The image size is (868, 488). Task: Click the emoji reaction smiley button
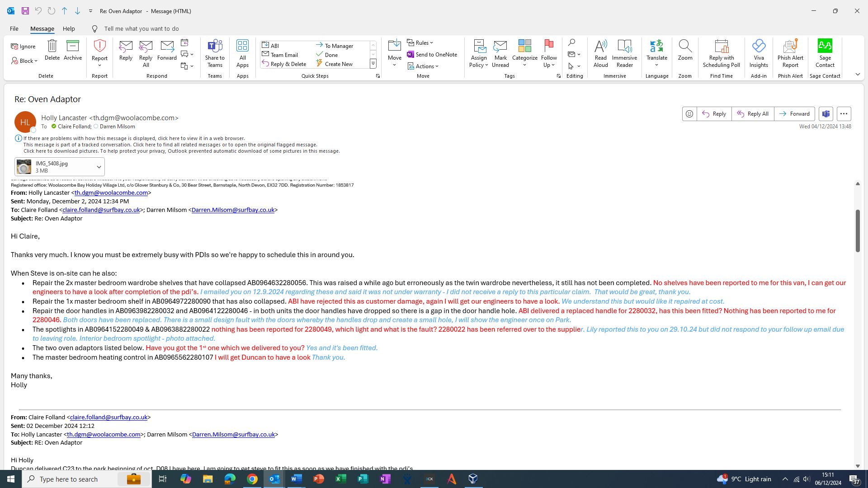(689, 114)
